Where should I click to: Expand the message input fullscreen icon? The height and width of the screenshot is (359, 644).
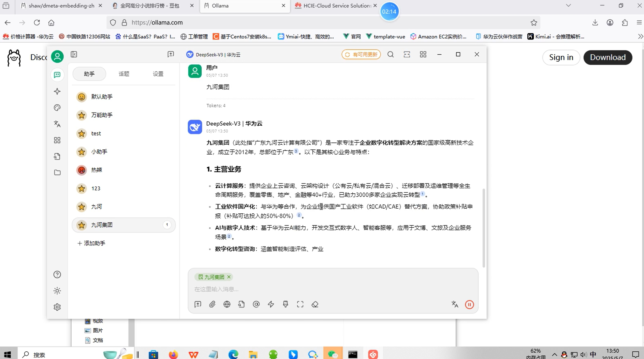(300, 304)
